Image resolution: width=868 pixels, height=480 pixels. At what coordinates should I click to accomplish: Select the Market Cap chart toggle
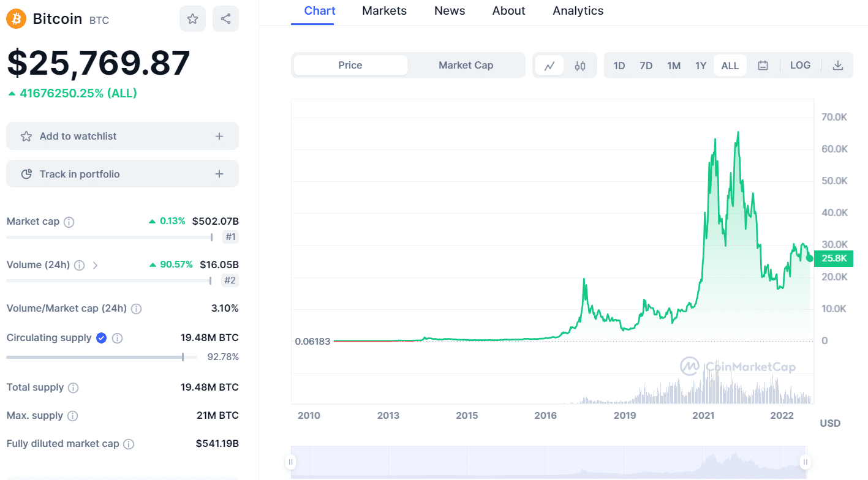466,65
